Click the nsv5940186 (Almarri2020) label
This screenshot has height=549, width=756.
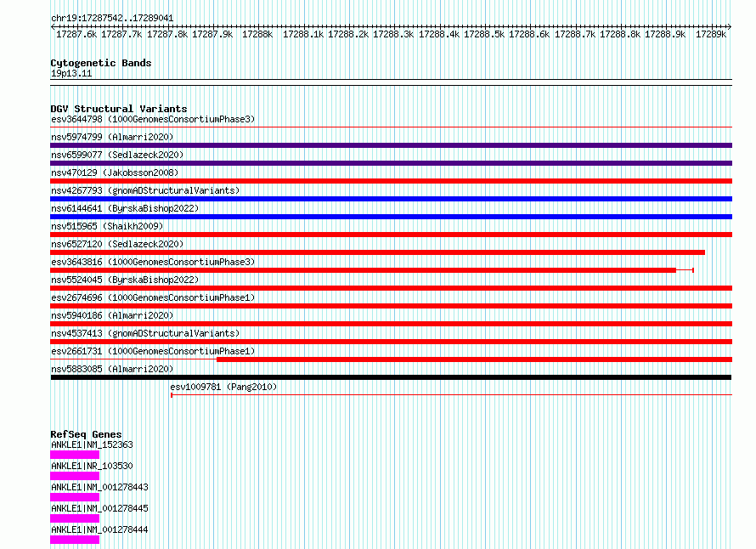point(112,315)
